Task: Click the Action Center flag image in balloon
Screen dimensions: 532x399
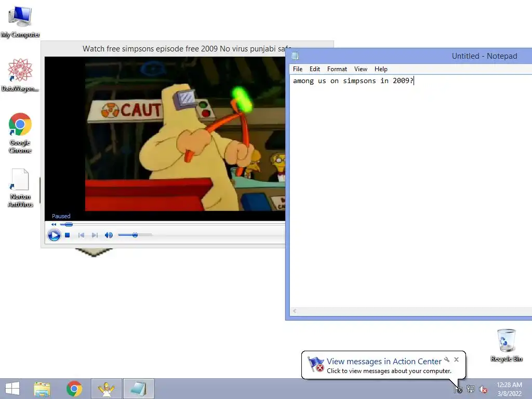Action: click(x=315, y=364)
